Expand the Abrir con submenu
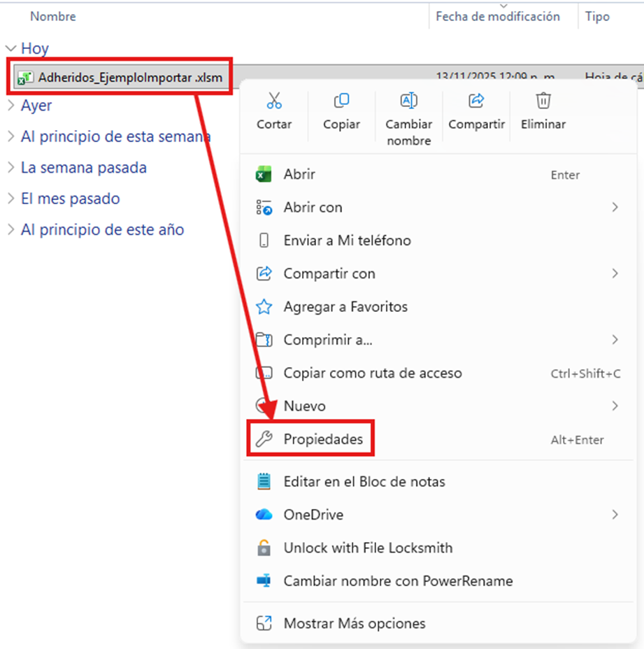The height and width of the screenshot is (649, 644). pos(313,208)
